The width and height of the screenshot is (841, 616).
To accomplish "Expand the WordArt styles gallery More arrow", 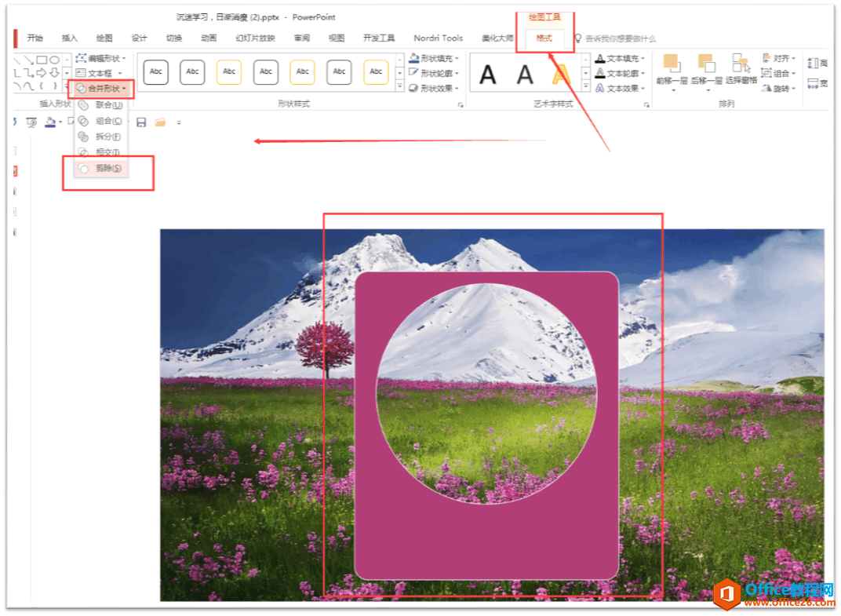I will 586,86.
